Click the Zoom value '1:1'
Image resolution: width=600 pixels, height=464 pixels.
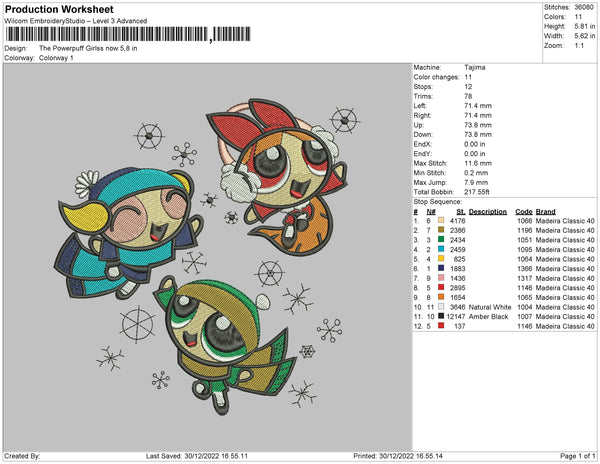tap(579, 46)
